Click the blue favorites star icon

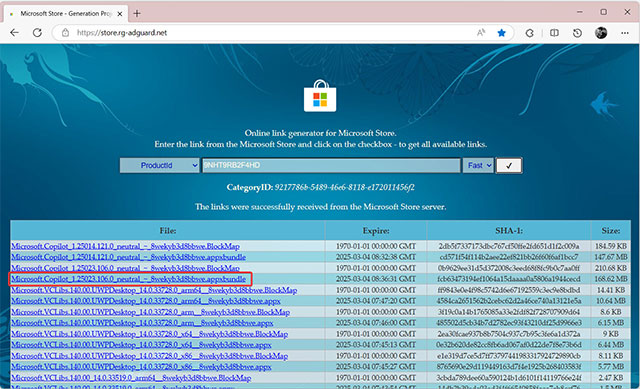(x=502, y=33)
